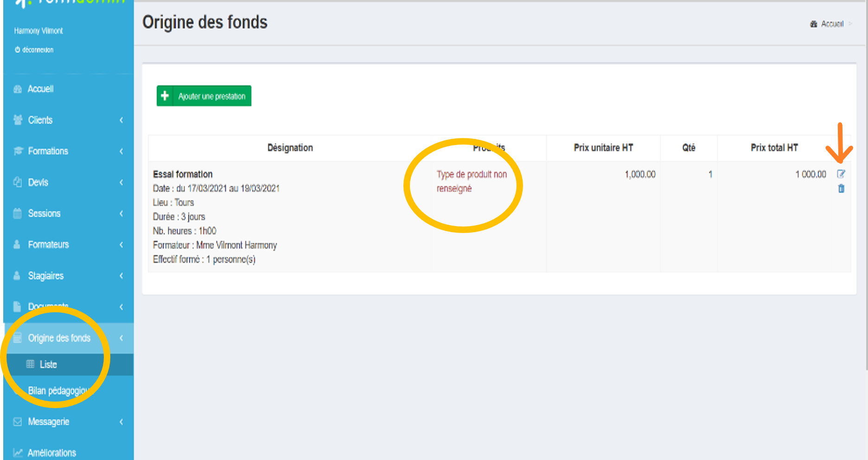Open Améliorations via the chart icon
The width and height of the screenshot is (868, 460).
[x=17, y=452]
